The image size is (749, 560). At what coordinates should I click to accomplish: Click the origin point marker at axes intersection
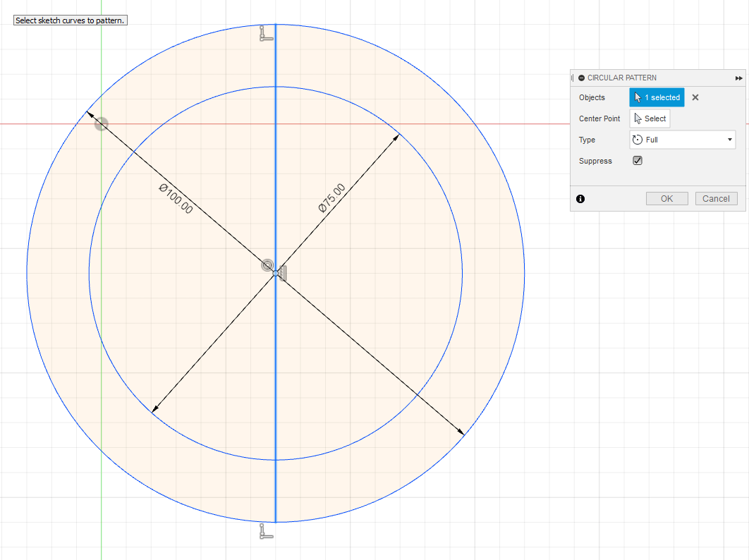pyautogui.click(x=102, y=124)
